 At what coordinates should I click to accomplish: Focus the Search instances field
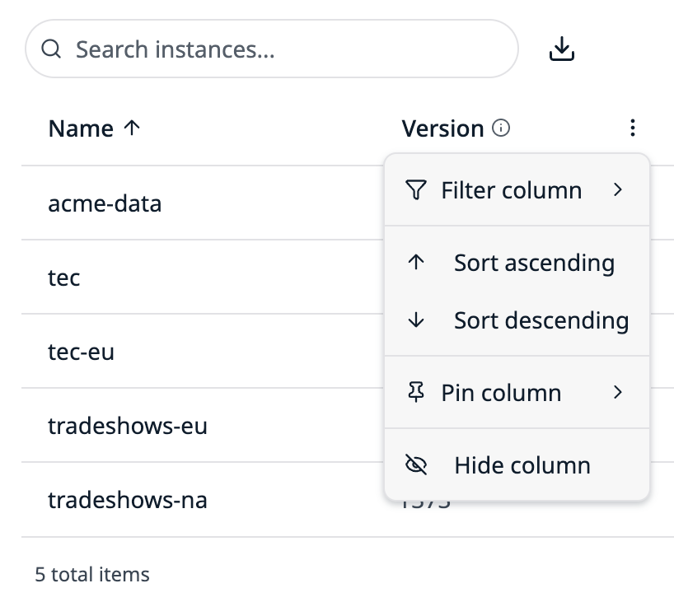click(x=272, y=49)
